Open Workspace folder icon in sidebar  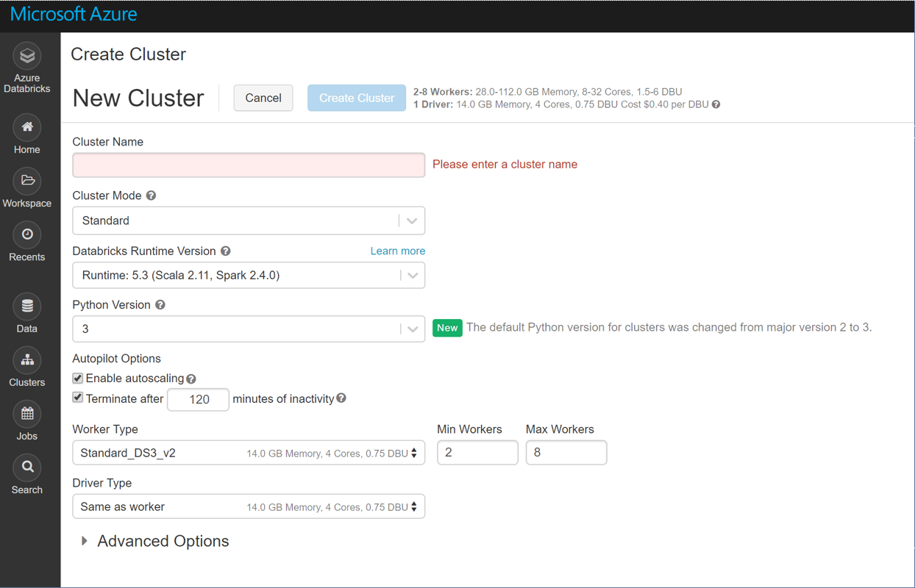[x=27, y=181]
